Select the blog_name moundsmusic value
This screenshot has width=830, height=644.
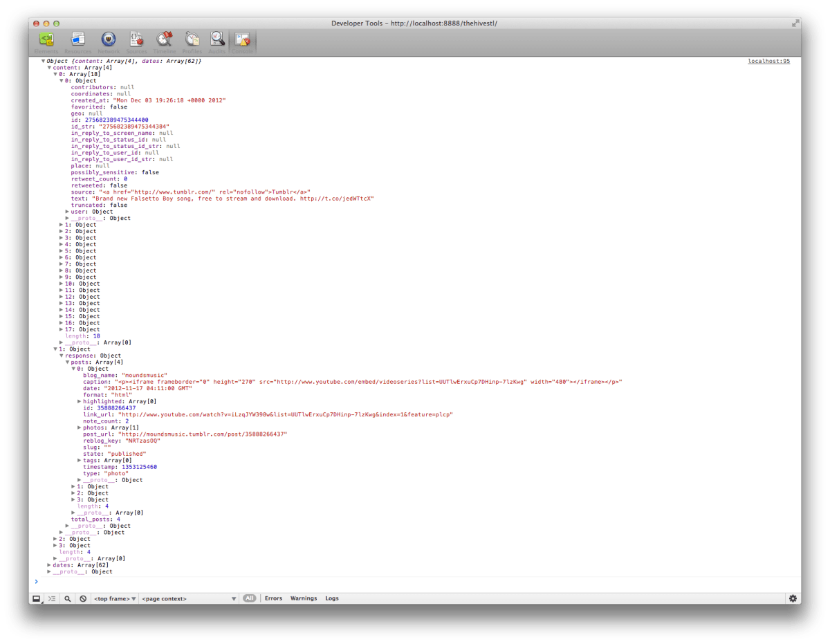[145, 376]
